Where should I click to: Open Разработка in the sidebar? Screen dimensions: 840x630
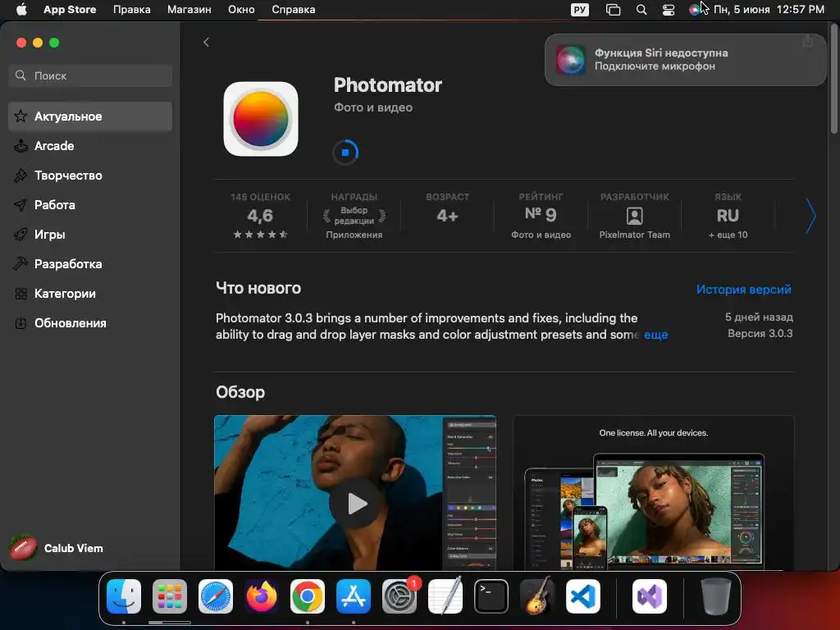tap(90, 263)
